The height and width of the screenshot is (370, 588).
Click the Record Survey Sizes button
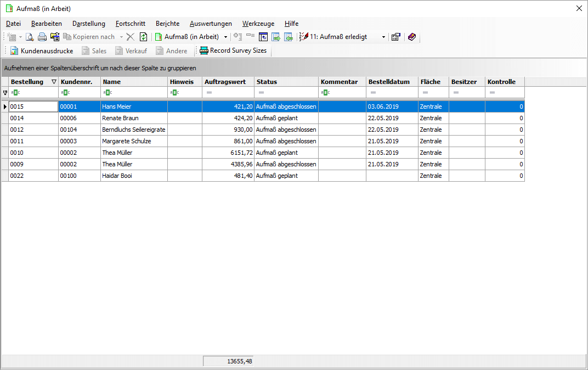(x=233, y=51)
